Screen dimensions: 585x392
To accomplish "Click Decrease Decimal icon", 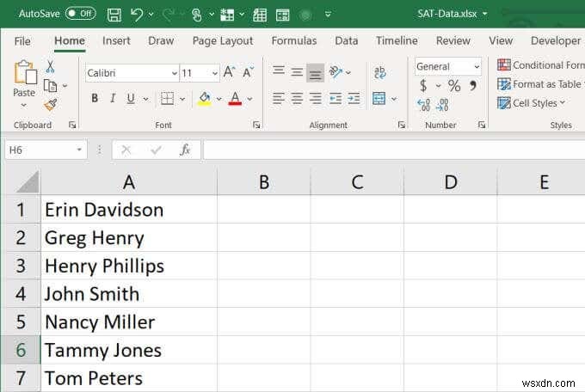I will pos(442,105).
